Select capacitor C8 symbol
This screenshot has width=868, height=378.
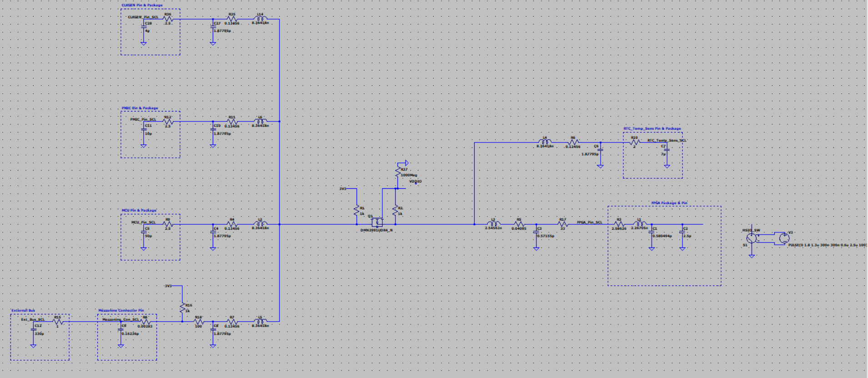213,330
